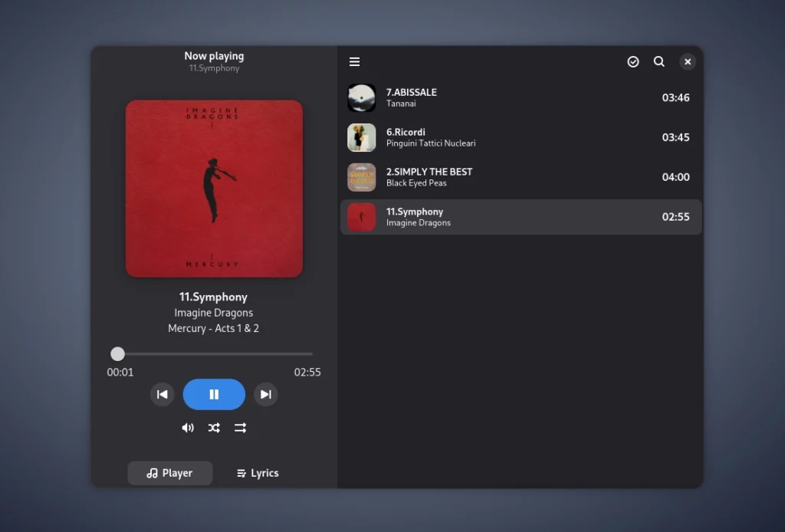Click the Imagine Dragons artist name under cover
Screen dimensions: 785x532
tap(214, 313)
